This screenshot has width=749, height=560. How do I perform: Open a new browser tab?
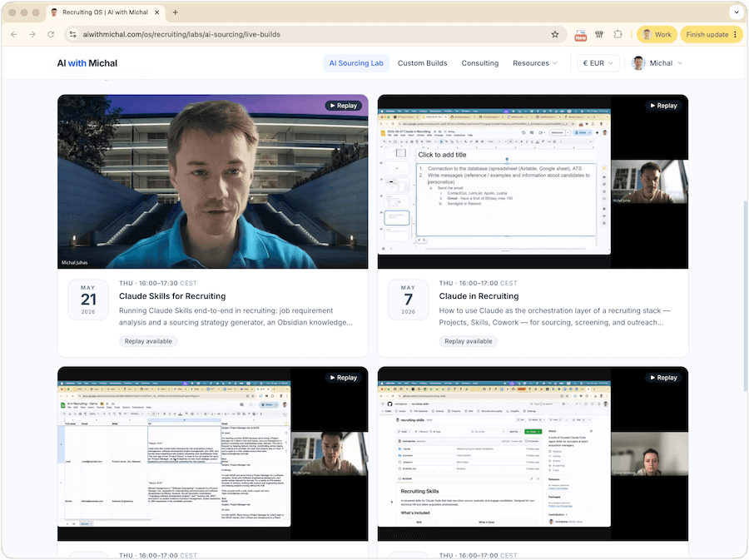coord(176,12)
